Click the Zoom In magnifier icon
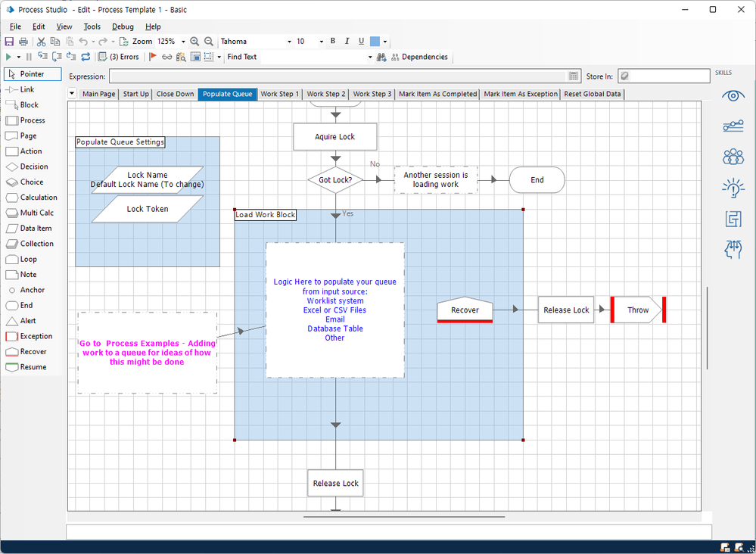Screen dimensions: 756x554 (194, 42)
